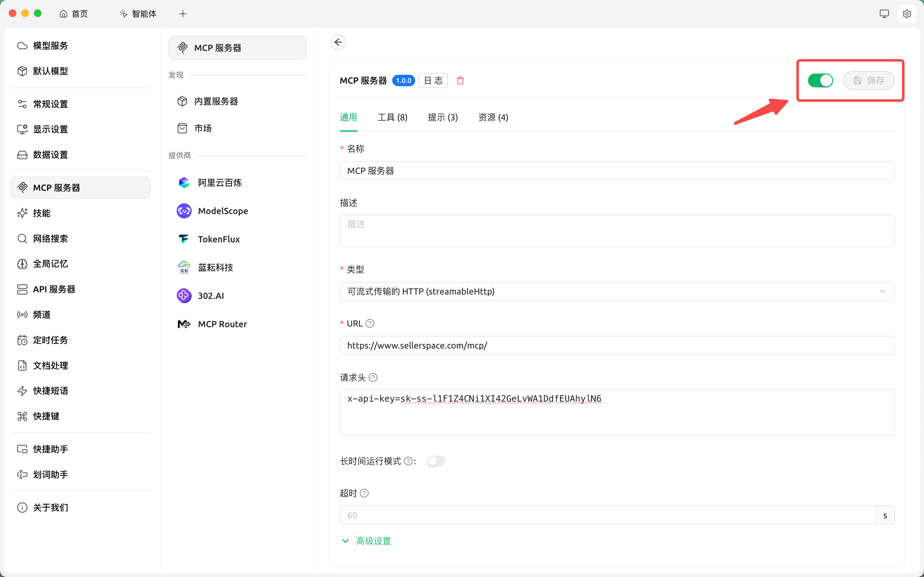Image resolution: width=924 pixels, height=577 pixels.
Task: Open 首页 tab
Action: 74,14
